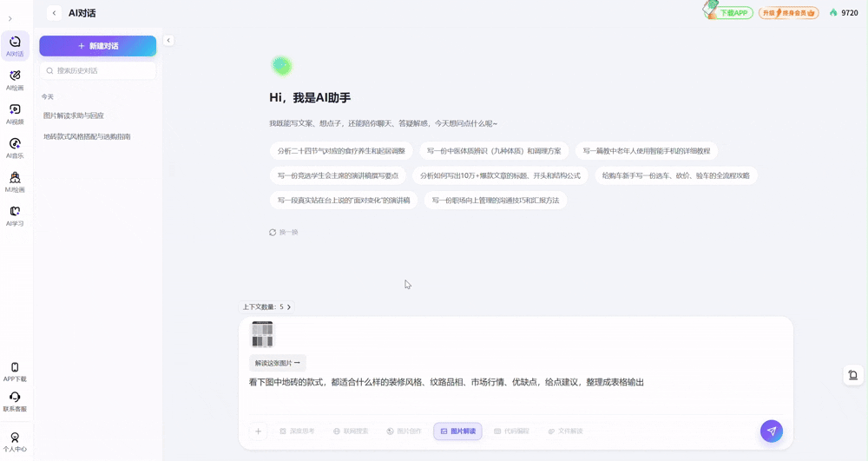This screenshot has width=868, height=461.
Task: Enable 图片创作 mode
Action: tap(404, 431)
